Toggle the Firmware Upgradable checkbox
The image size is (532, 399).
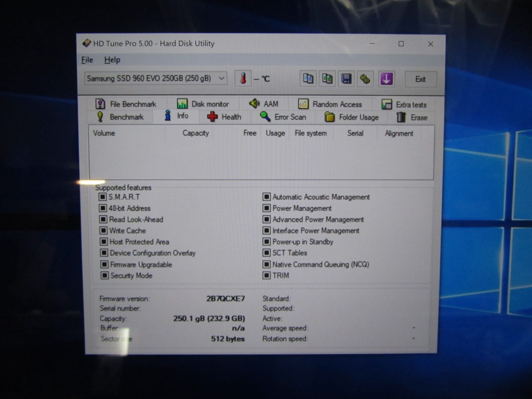[x=104, y=264]
